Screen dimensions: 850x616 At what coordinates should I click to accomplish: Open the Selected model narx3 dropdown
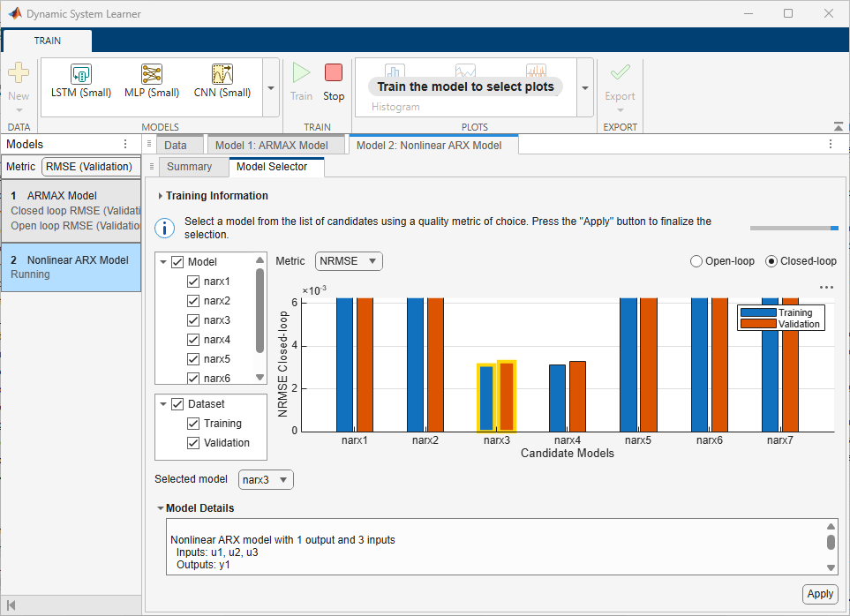pos(266,480)
